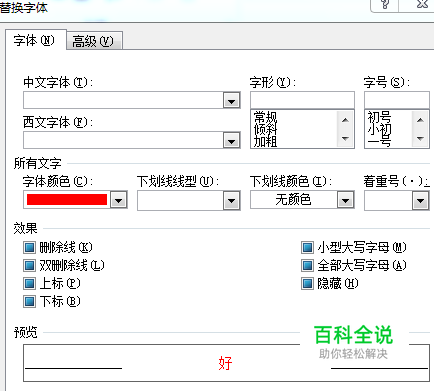Choose 一号 font size
The width and height of the screenshot is (434, 391).
click(x=379, y=142)
